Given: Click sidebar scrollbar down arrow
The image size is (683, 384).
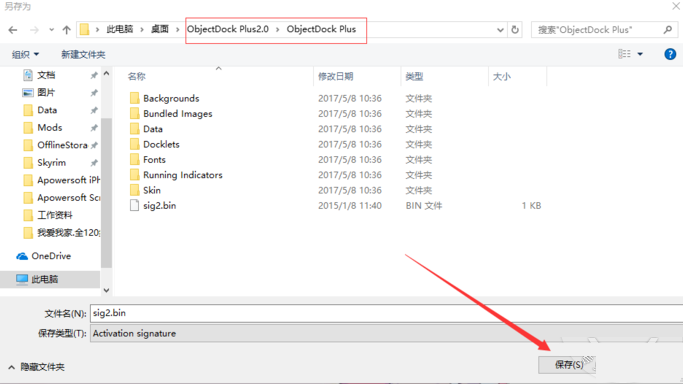Looking at the screenshot, I should (106, 290).
